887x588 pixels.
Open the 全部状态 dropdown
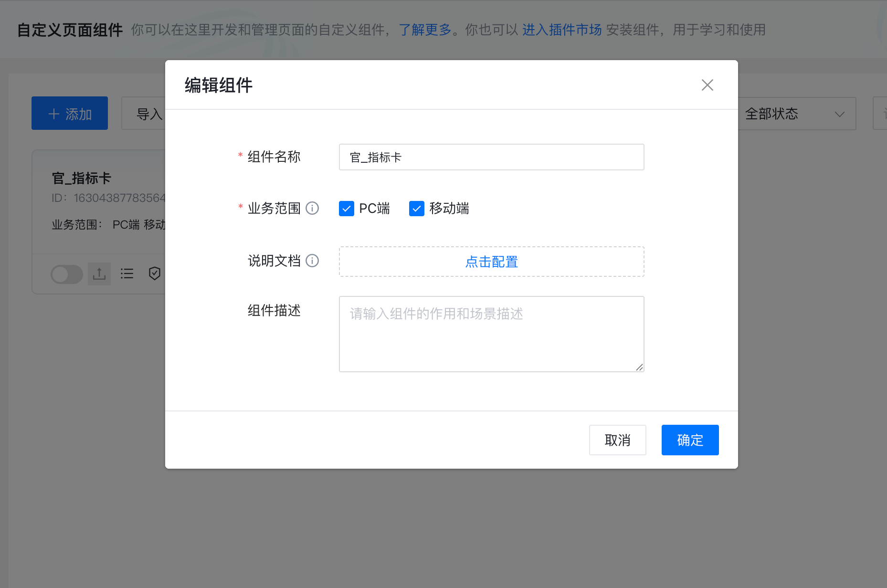(x=792, y=114)
